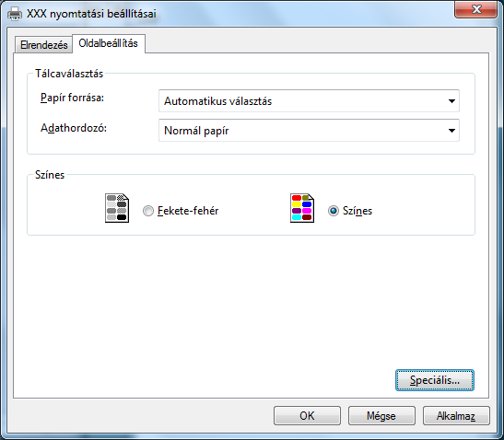Click the colorful document icon
Image resolution: width=504 pixels, height=440 pixels.
click(302, 208)
